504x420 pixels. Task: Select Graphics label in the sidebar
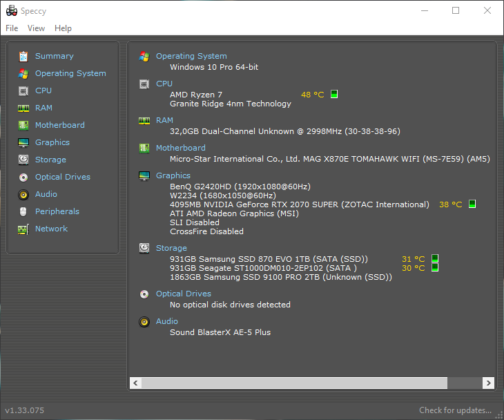pyautogui.click(x=52, y=142)
